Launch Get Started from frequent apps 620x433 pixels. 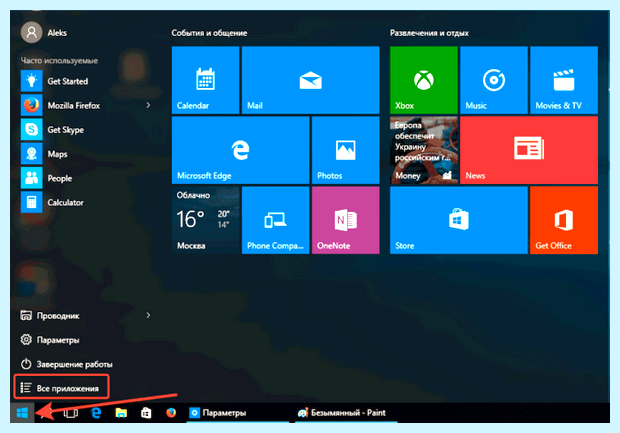click(87, 81)
